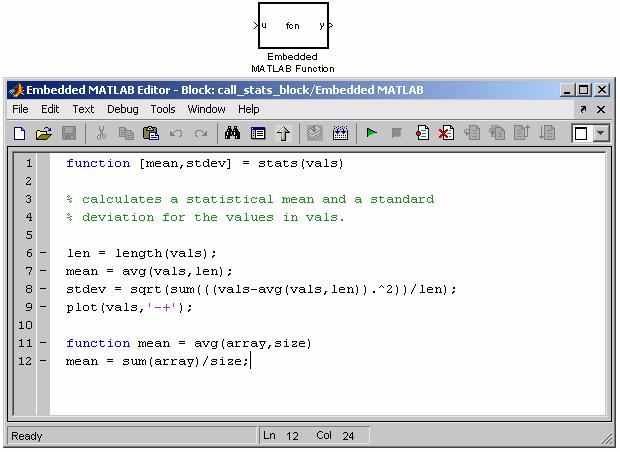
Task: Open the Edit Data/Ports explorer icon
Action: [x=258, y=133]
